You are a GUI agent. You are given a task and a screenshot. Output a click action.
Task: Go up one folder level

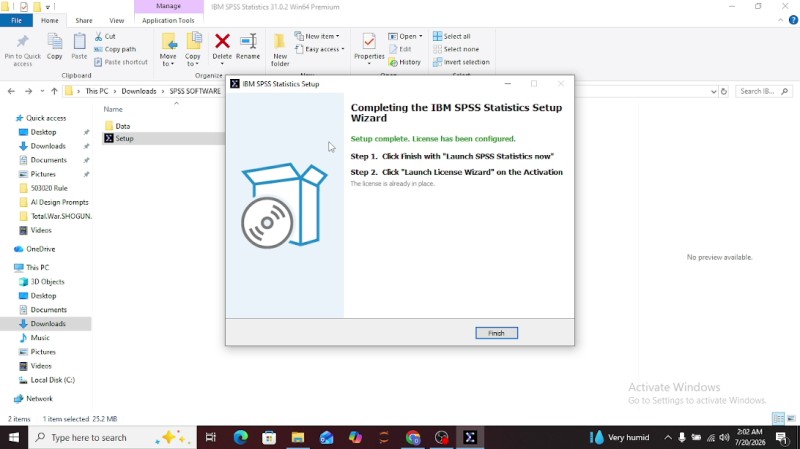(x=54, y=91)
